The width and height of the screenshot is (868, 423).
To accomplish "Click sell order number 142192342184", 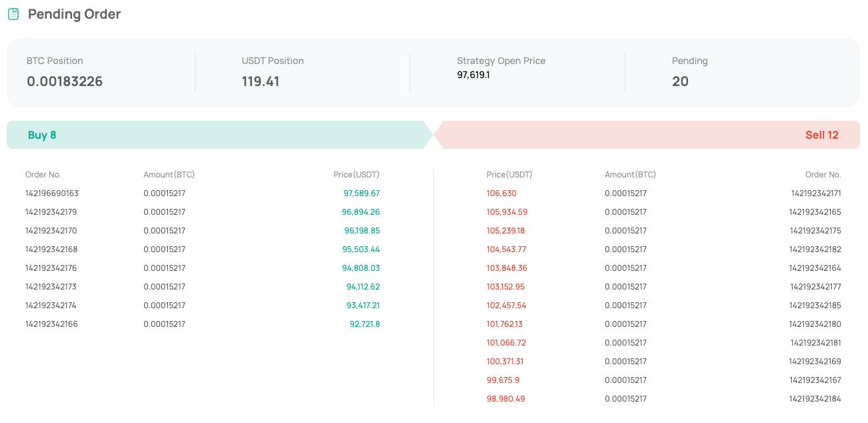I will [x=815, y=399].
